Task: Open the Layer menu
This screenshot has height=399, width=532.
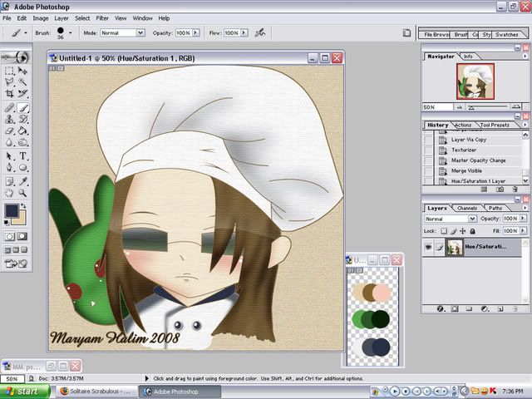Action: pyautogui.click(x=62, y=18)
